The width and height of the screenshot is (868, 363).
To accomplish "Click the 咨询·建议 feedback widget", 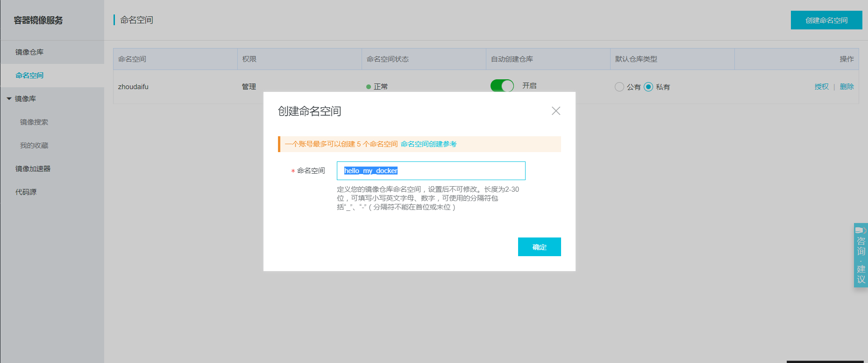I will coord(861,255).
